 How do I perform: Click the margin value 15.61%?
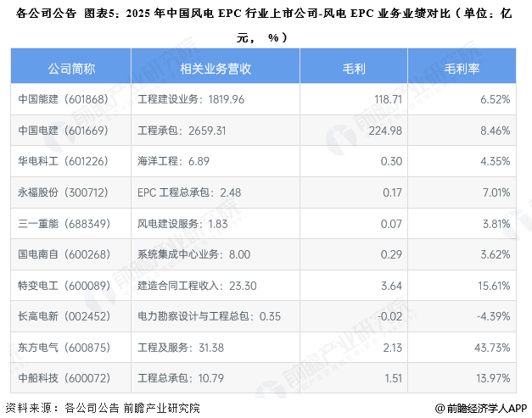[494, 286]
